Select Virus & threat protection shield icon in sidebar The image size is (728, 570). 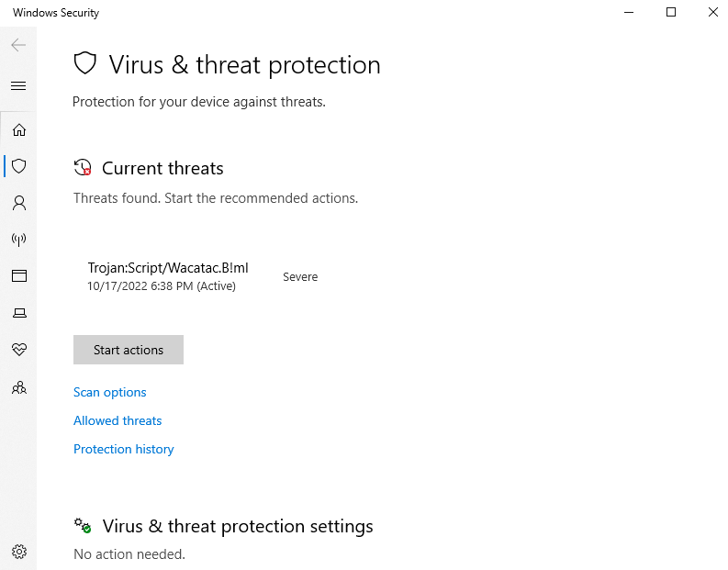[x=19, y=166]
